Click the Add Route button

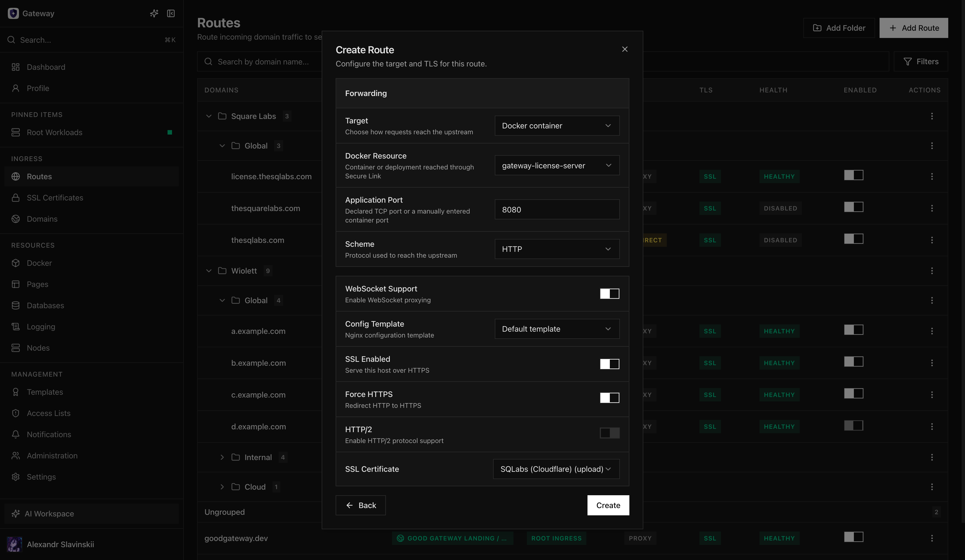[x=914, y=28]
